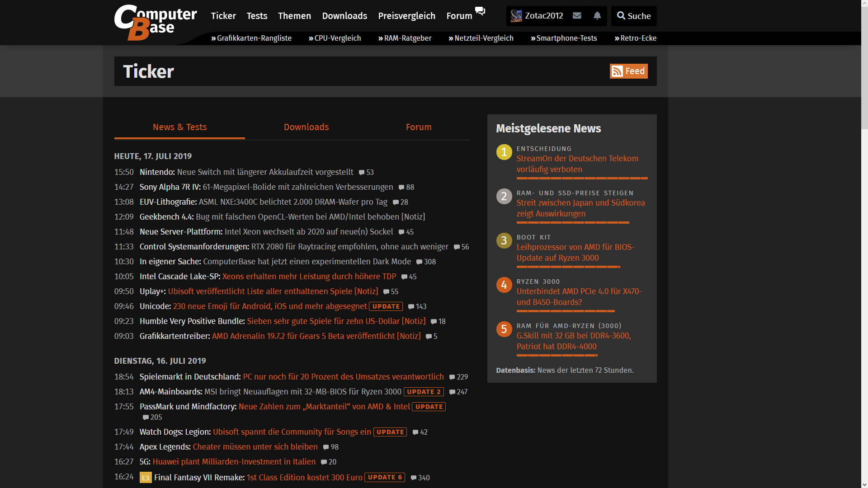Open the messages envelope icon
The height and width of the screenshot is (488, 868).
tap(576, 16)
